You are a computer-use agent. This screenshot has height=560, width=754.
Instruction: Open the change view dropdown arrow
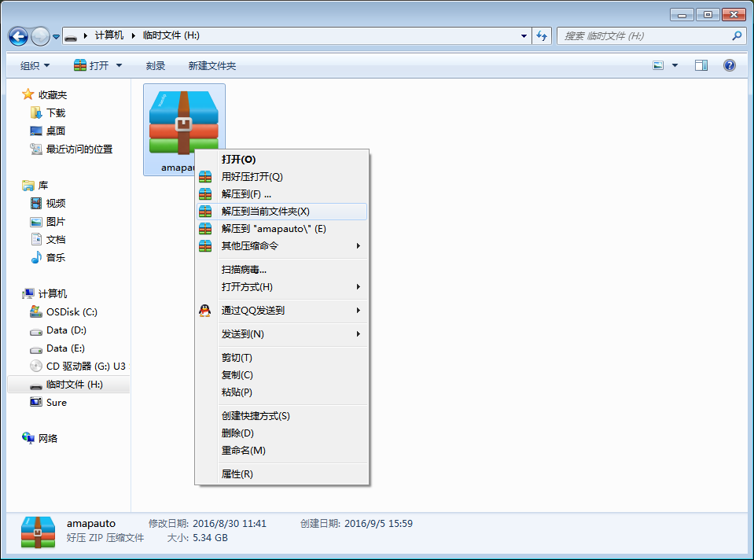pyautogui.click(x=675, y=66)
